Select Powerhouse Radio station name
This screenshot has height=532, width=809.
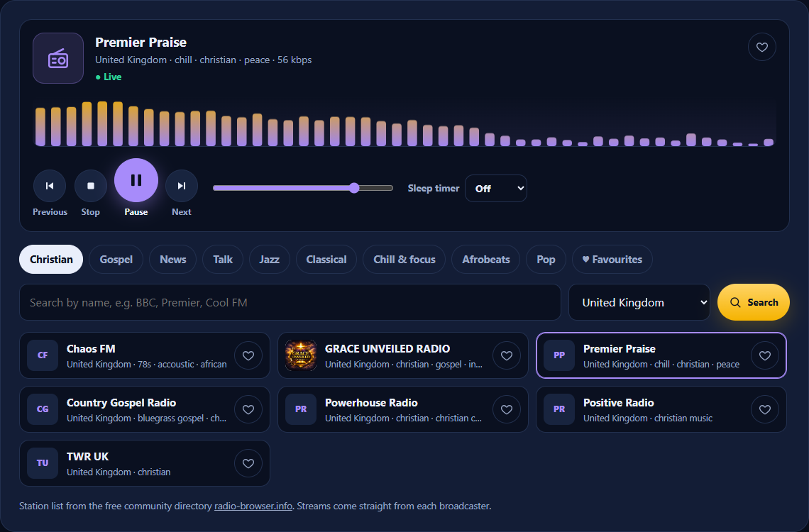pyautogui.click(x=371, y=403)
